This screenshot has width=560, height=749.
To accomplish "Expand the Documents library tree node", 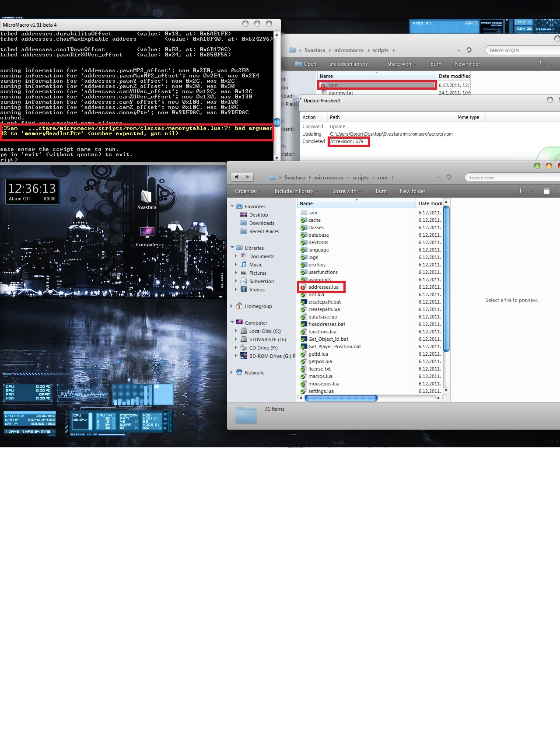I will click(x=236, y=256).
